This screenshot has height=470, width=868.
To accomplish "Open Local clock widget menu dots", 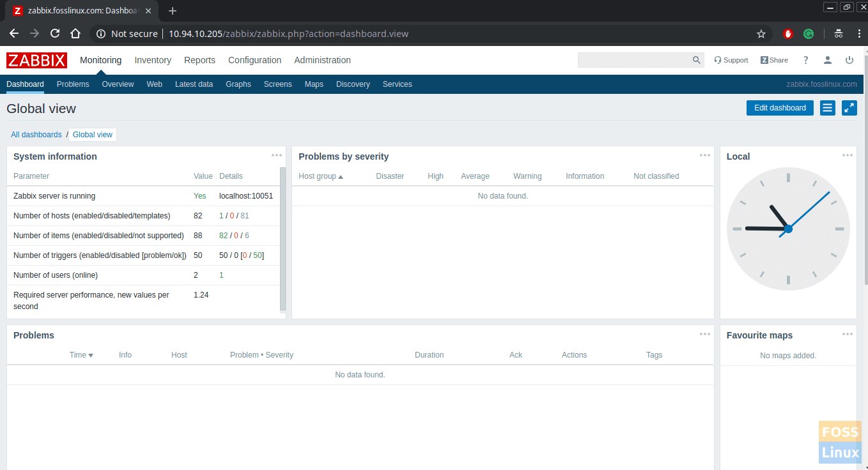I will pyautogui.click(x=848, y=155).
